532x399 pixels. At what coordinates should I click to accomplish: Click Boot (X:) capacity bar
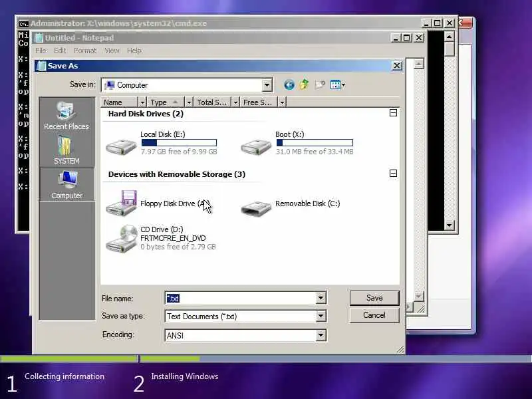click(314, 143)
